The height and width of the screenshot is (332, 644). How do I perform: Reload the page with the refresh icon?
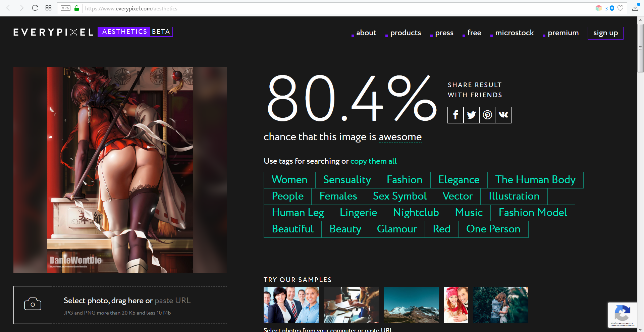click(35, 8)
